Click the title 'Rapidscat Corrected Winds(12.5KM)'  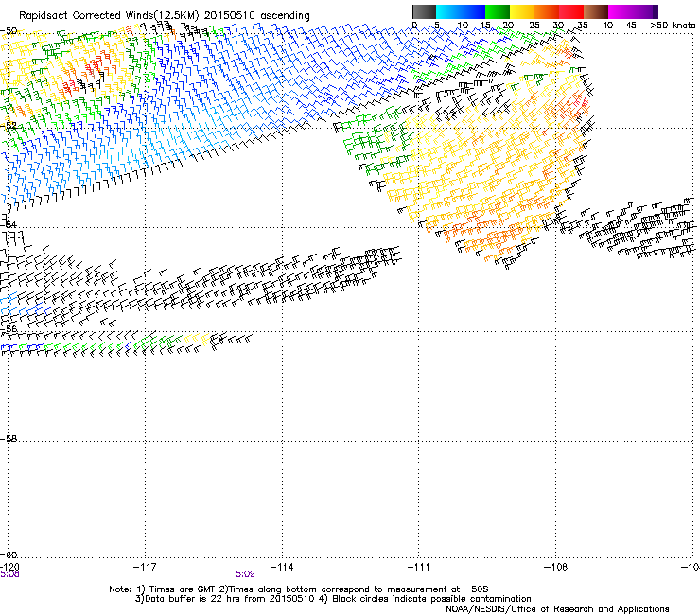[109, 16]
